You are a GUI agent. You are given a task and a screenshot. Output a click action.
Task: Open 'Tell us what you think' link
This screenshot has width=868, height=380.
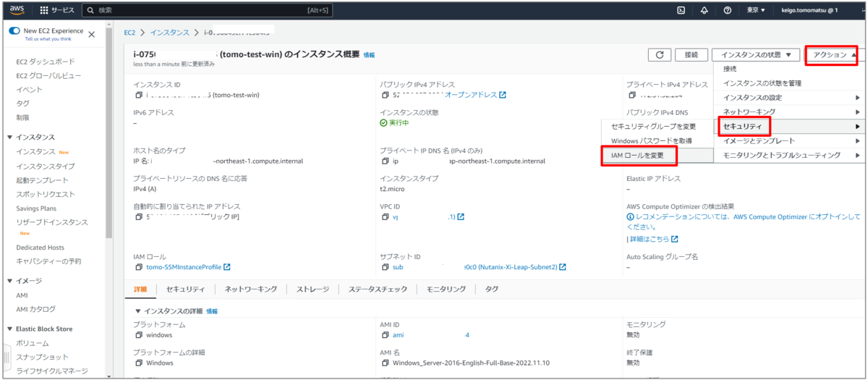point(48,39)
